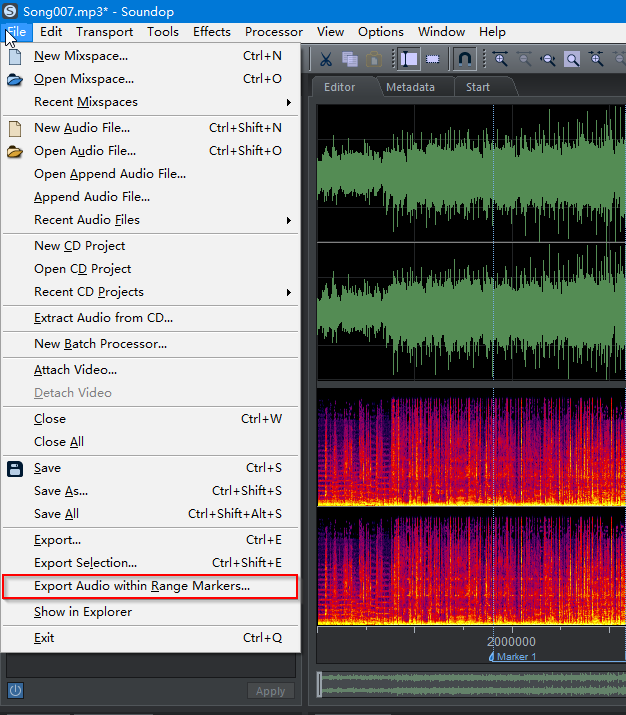The width and height of the screenshot is (626, 715).
Task: Toggle the effect power button at bottom left
Action: pyautogui.click(x=15, y=690)
